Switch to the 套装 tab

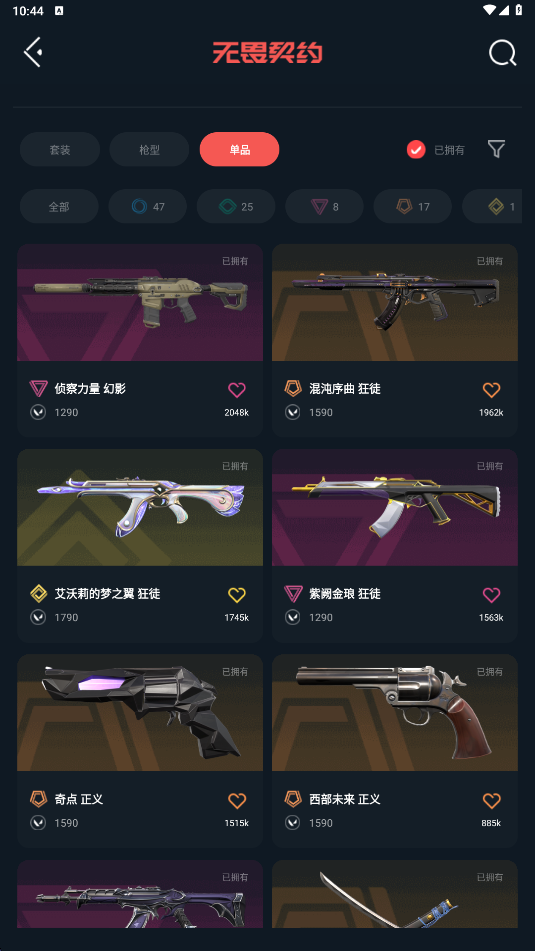coord(59,149)
